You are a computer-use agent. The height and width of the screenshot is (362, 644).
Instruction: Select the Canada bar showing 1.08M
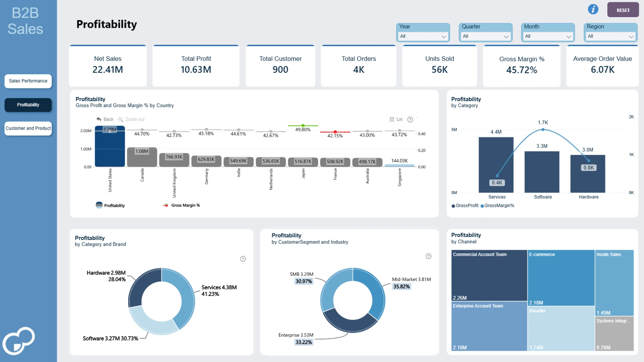click(x=142, y=157)
